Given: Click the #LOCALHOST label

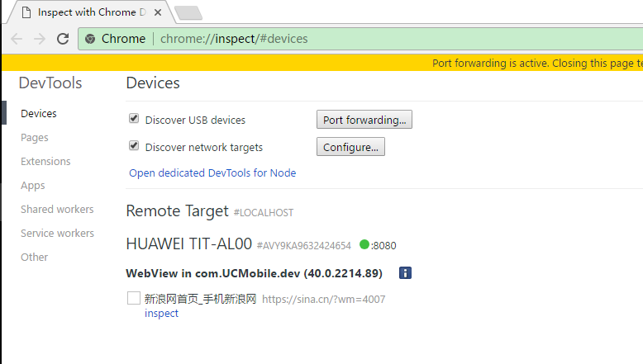Looking at the screenshot, I should [264, 213].
